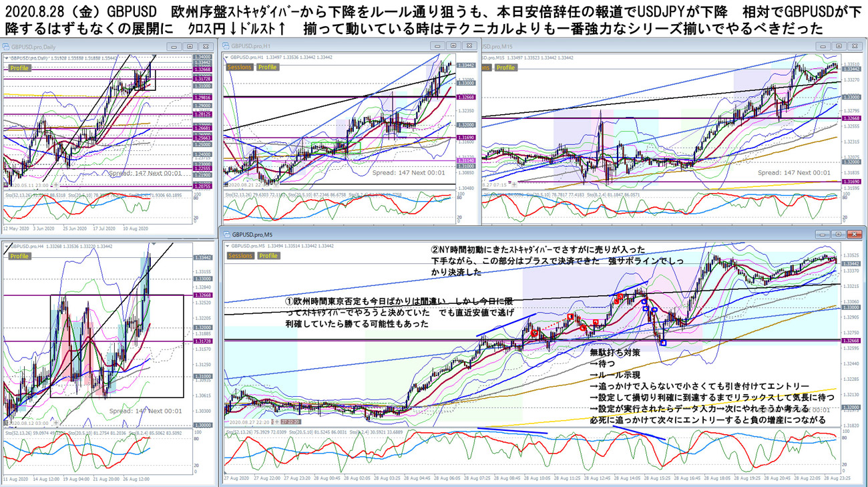Maximize the GBPUSD M5 chart window

(x=839, y=235)
